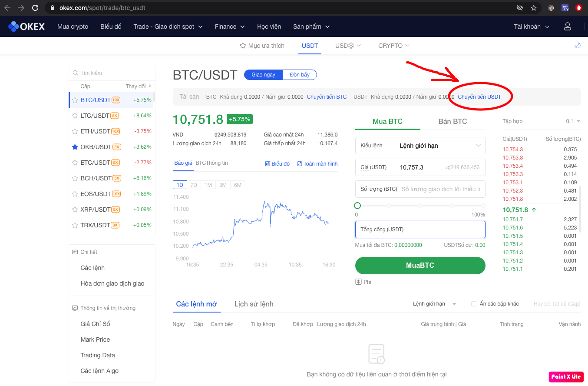The height and width of the screenshot is (386, 588).
Task: Click the red hand extension icon
Action: [579, 8]
